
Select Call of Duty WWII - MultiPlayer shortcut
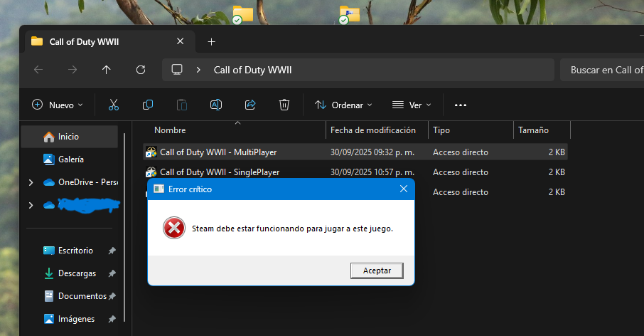[218, 152]
